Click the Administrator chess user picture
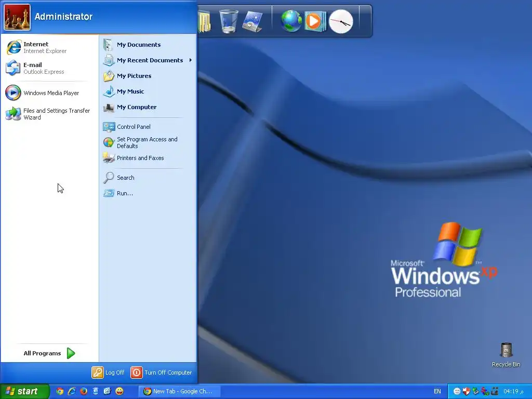 click(17, 17)
